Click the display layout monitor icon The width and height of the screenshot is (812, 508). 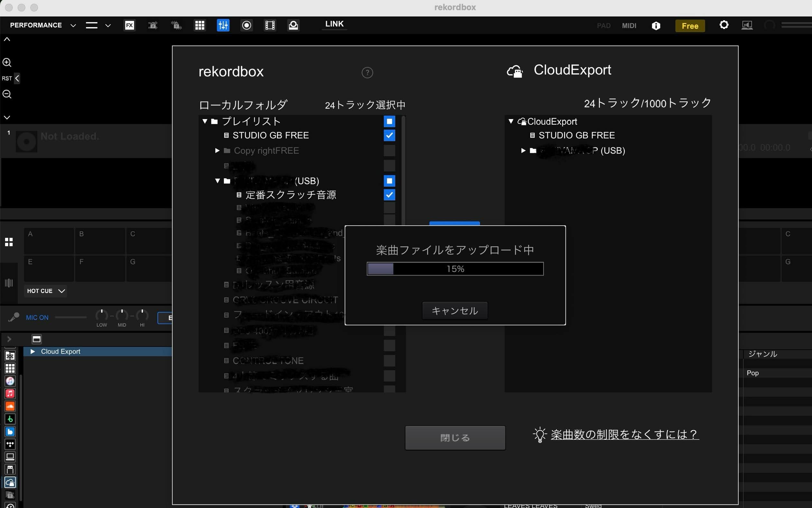click(747, 25)
